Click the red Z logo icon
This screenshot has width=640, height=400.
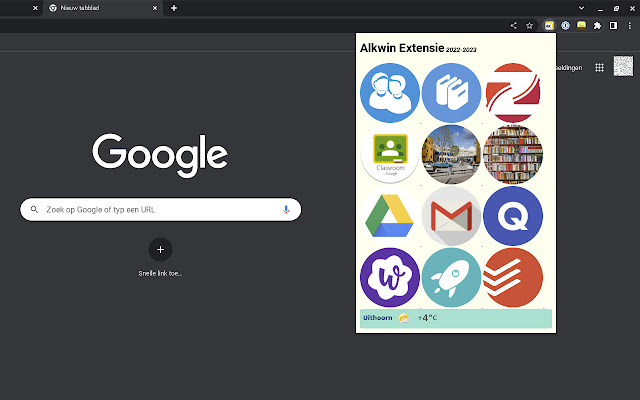tap(513, 93)
